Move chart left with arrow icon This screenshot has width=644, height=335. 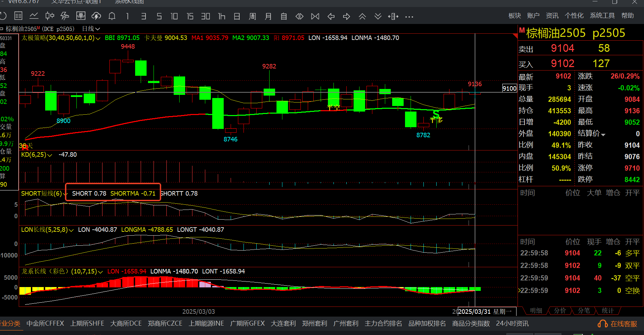point(331,16)
